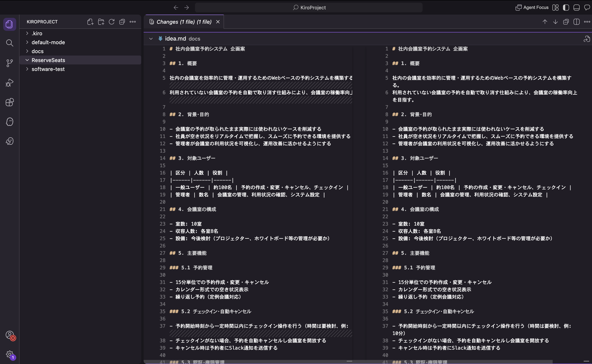Click right pane heading '## 1. 概要'
Image resolution: width=592 pixels, height=364 pixels.
pos(406,63)
